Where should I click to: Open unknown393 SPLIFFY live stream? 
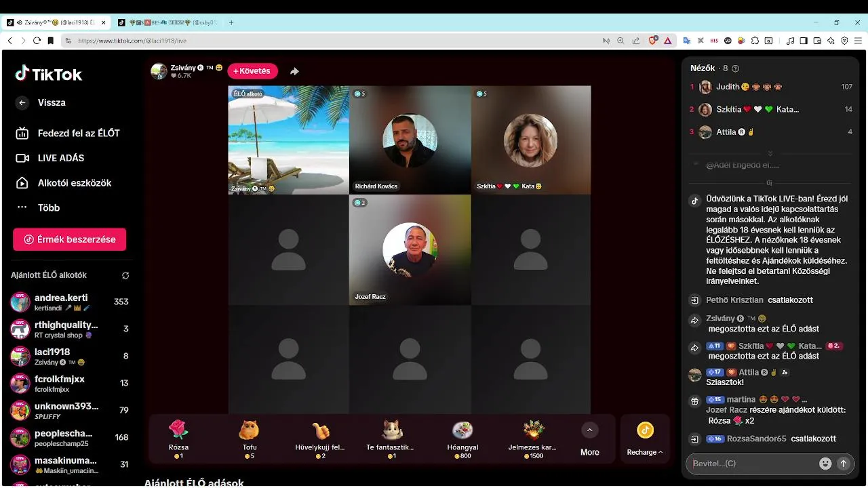click(70, 411)
